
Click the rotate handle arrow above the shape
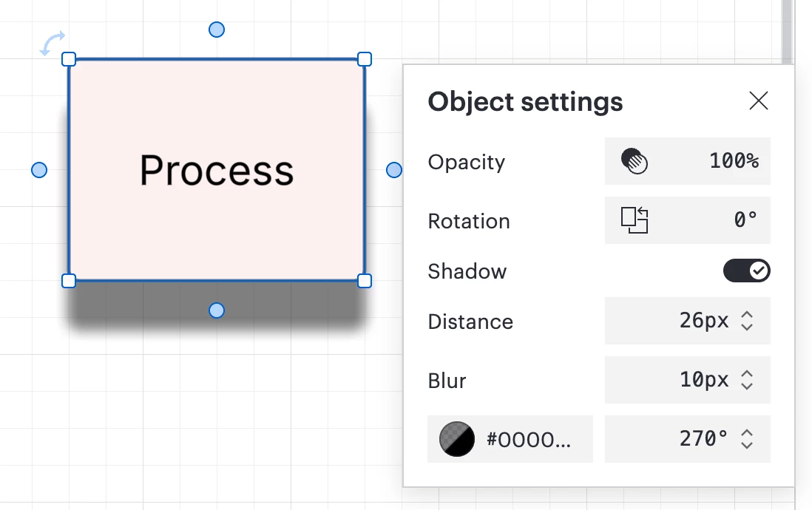pos(53,42)
